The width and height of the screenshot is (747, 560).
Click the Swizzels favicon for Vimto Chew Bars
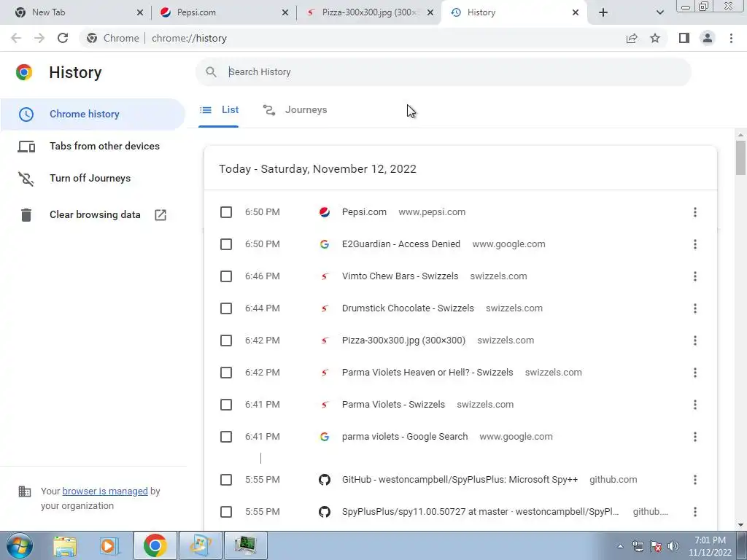click(x=325, y=276)
